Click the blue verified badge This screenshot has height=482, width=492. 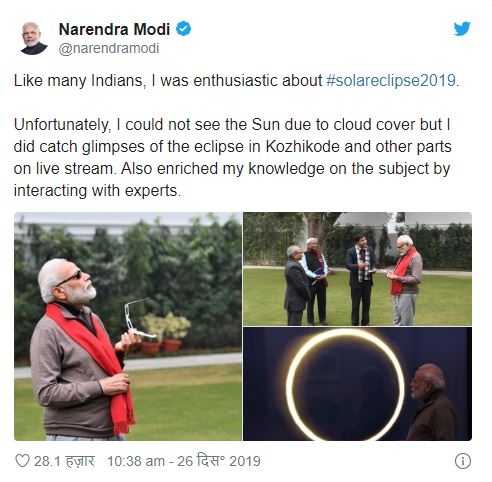point(183,29)
